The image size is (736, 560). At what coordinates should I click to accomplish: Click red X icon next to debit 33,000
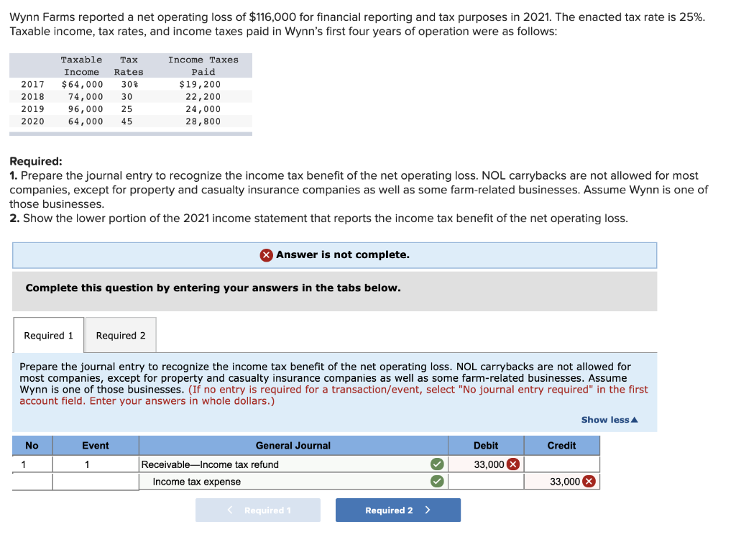pos(513,464)
